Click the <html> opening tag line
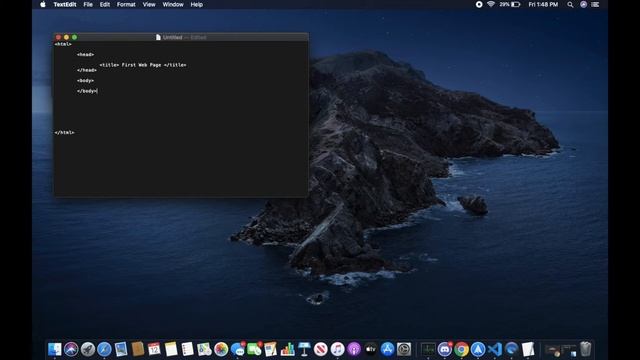Image resolution: width=640 pixels, height=360 pixels. coord(63,44)
